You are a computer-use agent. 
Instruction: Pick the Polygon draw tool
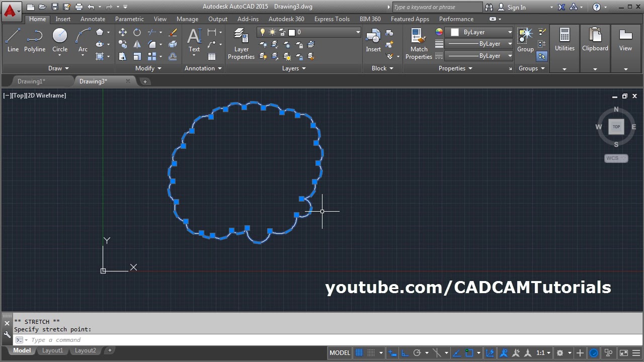(100, 32)
